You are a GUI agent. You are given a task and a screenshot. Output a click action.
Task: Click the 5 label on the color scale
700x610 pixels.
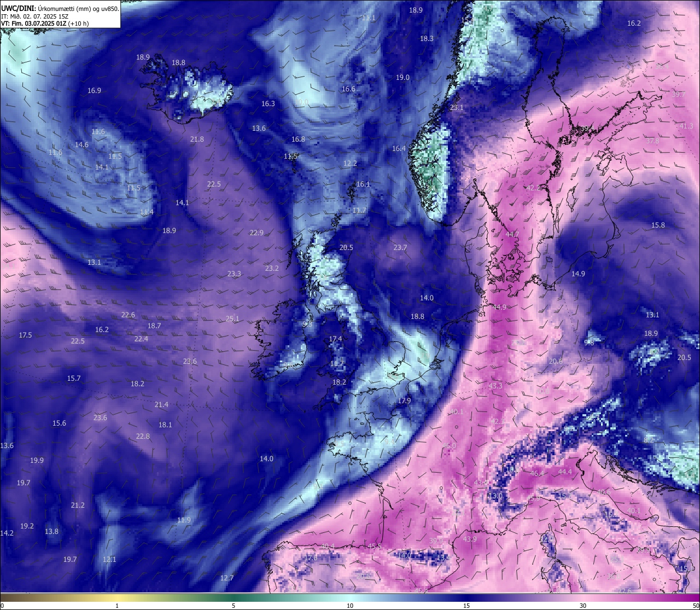point(234,606)
